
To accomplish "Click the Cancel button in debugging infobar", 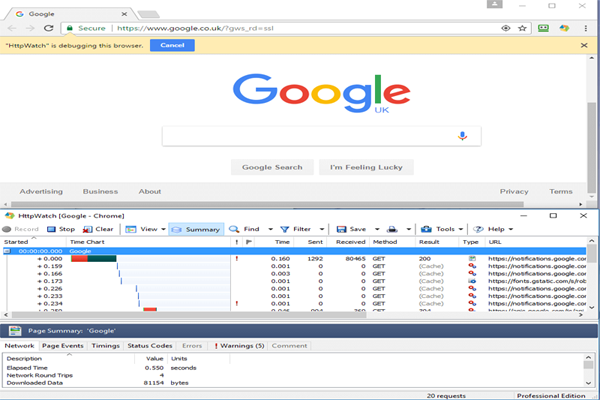I will pos(171,45).
